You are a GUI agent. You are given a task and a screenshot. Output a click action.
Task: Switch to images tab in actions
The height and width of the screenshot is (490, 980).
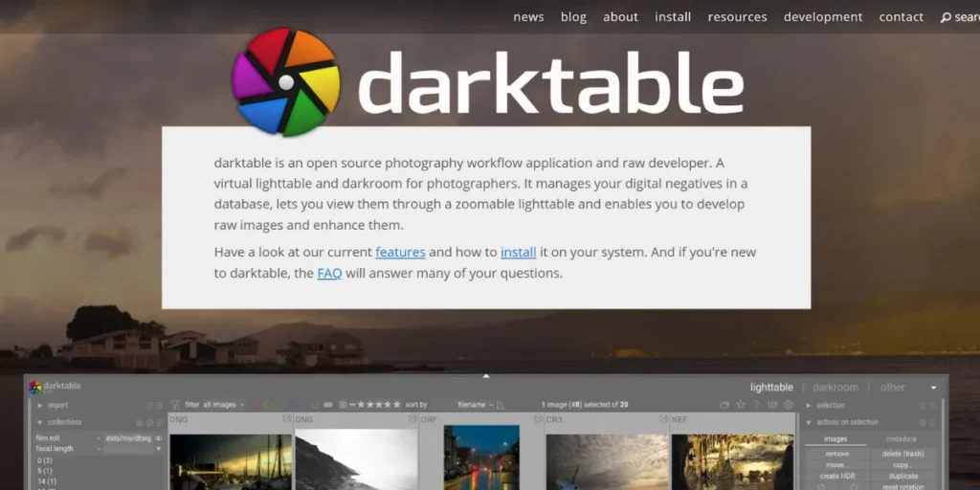[835, 439]
